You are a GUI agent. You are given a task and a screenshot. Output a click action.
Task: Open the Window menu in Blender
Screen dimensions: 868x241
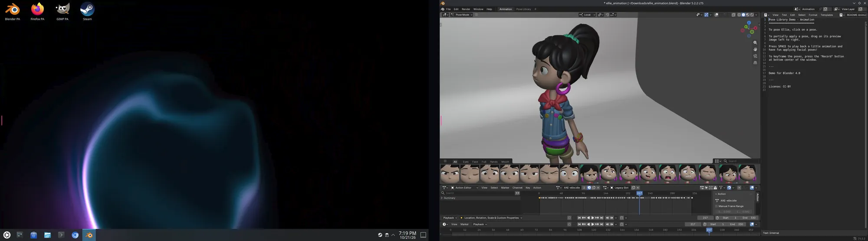point(478,9)
